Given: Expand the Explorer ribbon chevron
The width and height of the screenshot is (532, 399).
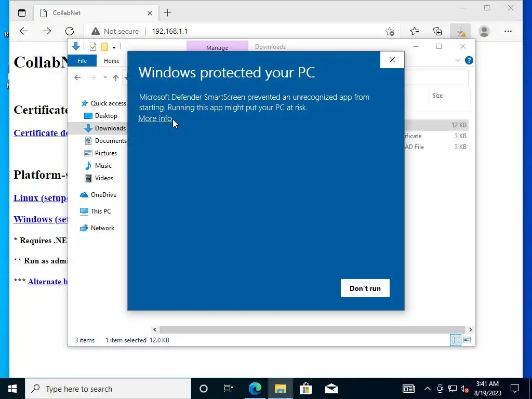Looking at the screenshot, I should 457,60.
